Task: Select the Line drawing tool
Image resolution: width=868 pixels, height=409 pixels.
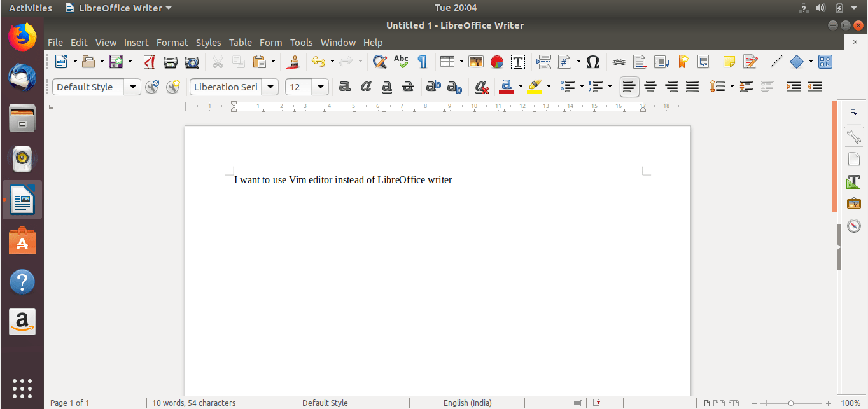Action: [x=776, y=62]
